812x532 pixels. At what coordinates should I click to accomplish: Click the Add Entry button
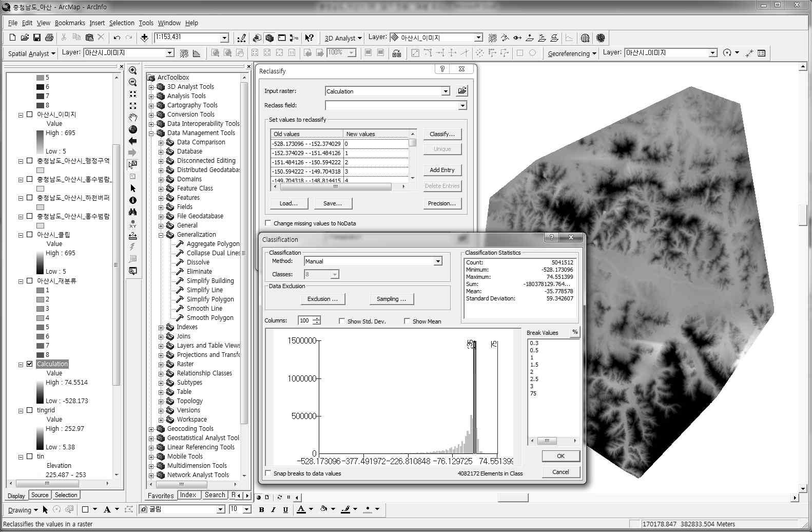point(442,170)
